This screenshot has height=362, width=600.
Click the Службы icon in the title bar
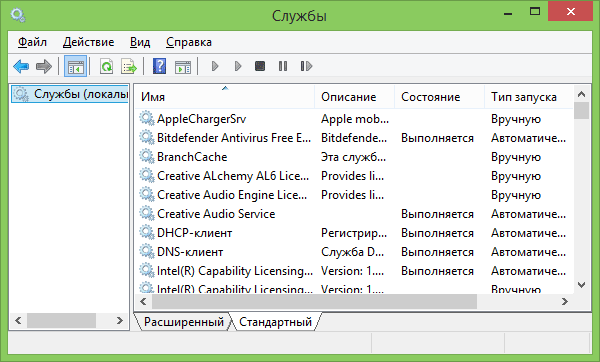[x=18, y=16]
